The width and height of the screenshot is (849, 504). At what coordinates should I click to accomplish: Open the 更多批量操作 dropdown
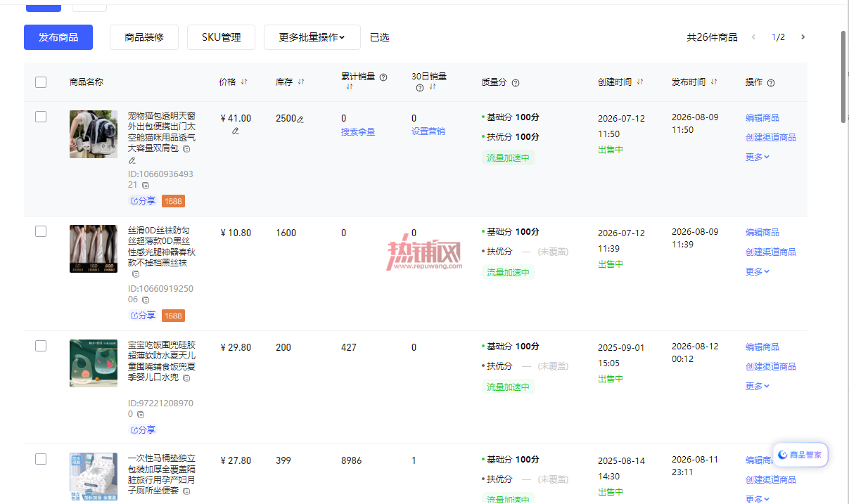312,37
